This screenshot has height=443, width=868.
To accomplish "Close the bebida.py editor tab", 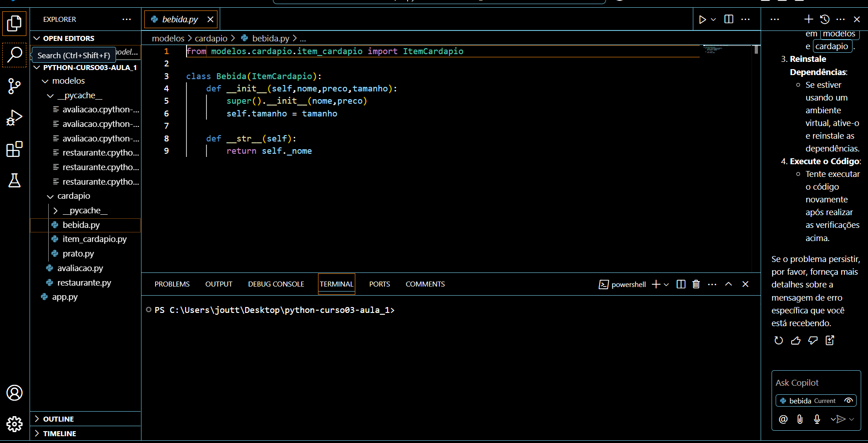I will (210, 20).
